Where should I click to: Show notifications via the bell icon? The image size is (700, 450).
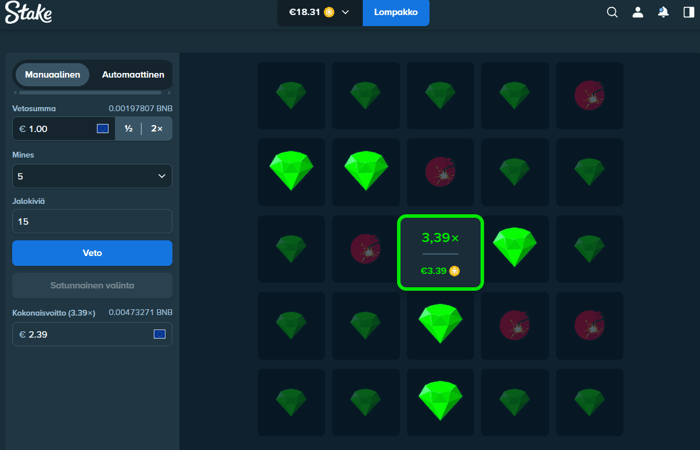coord(663,12)
